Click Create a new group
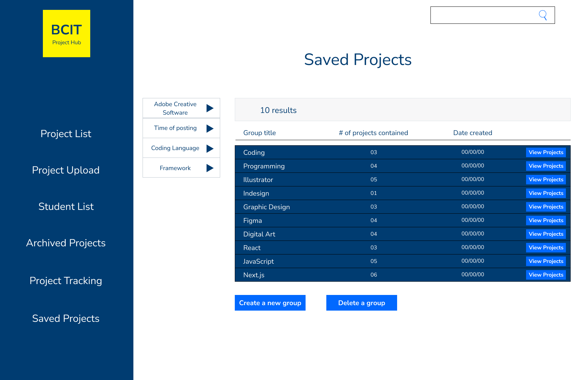 [270, 303]
